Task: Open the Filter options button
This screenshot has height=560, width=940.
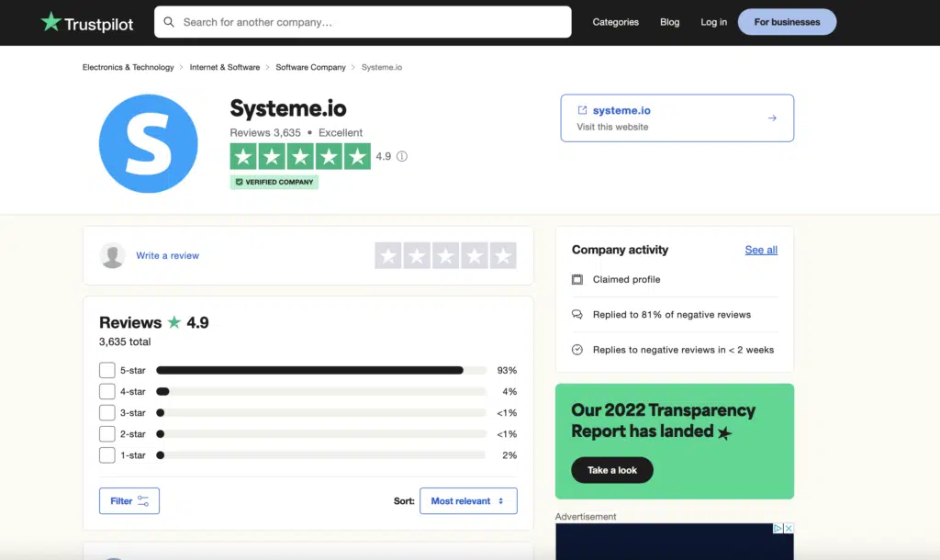Action: [129, 501]
